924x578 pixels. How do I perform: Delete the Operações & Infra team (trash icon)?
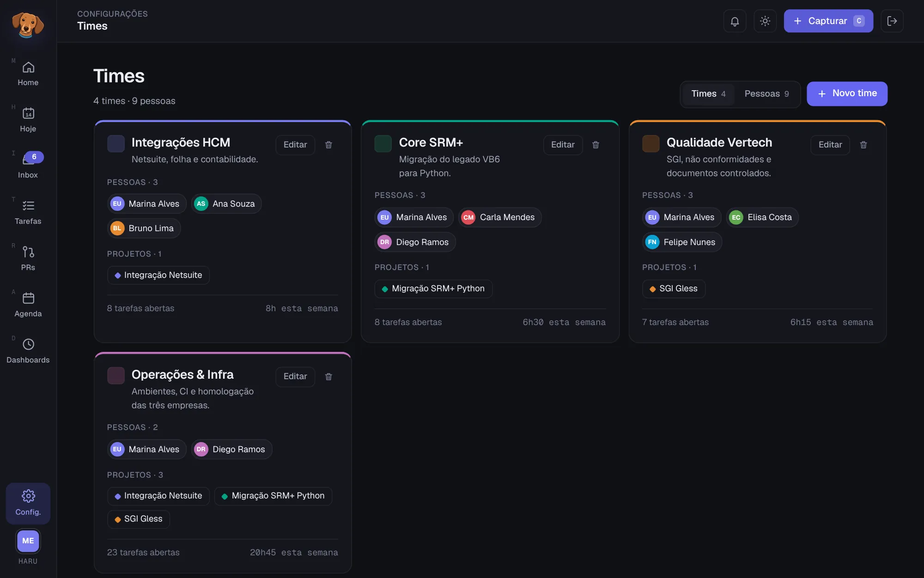tap(328, 377)
